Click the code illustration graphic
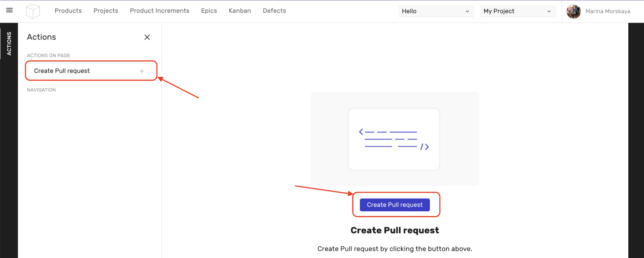Screen dimensions: 644x258 coord(394,139)
